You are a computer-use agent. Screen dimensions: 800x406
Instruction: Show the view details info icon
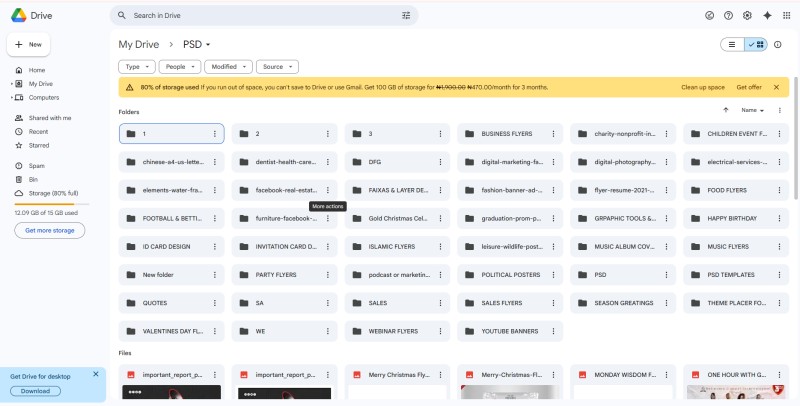tap(778, 44)
